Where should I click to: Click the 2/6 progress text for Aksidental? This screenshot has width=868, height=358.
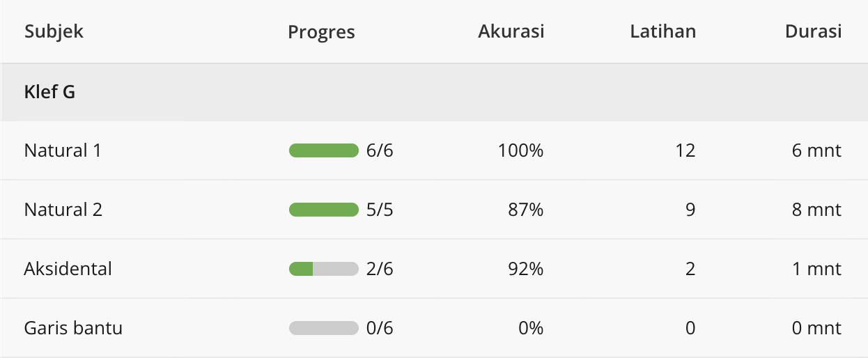tap(380, 269)
